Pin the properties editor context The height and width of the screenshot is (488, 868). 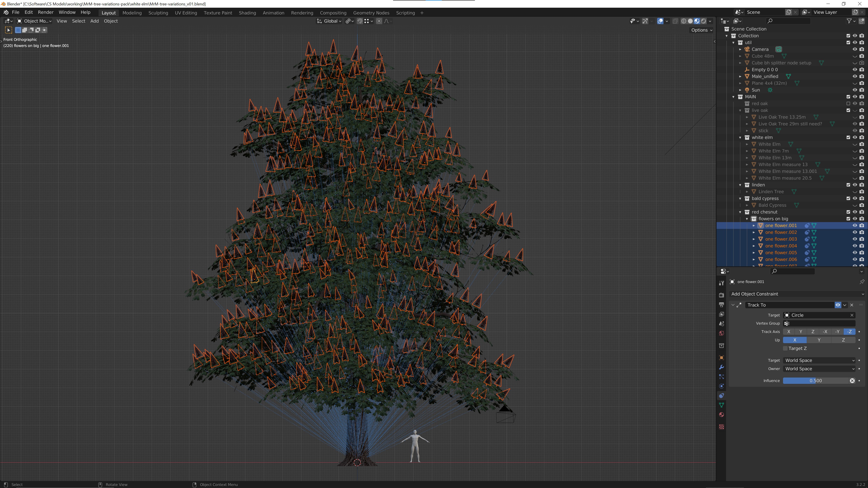[862, 282]
